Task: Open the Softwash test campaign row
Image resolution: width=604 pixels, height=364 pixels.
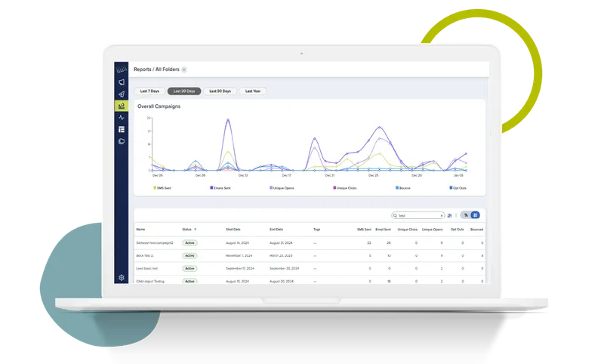Action: coord(155,243)
